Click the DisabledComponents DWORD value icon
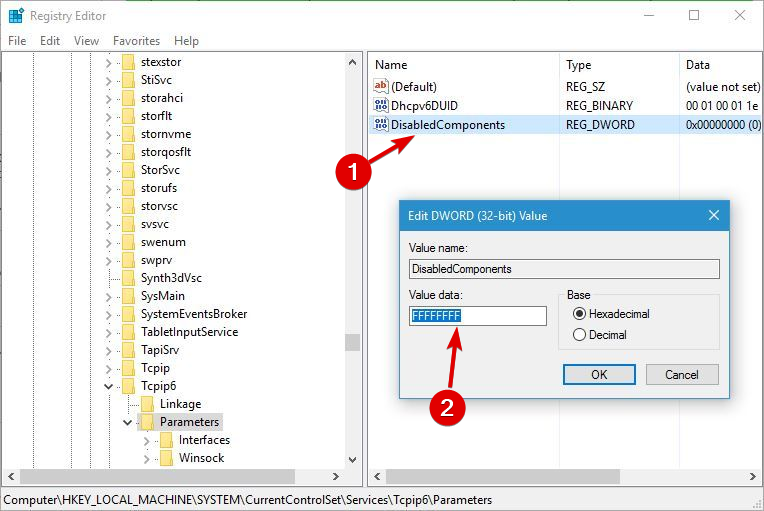The image size is (764, 511). [x=381, y=124]
